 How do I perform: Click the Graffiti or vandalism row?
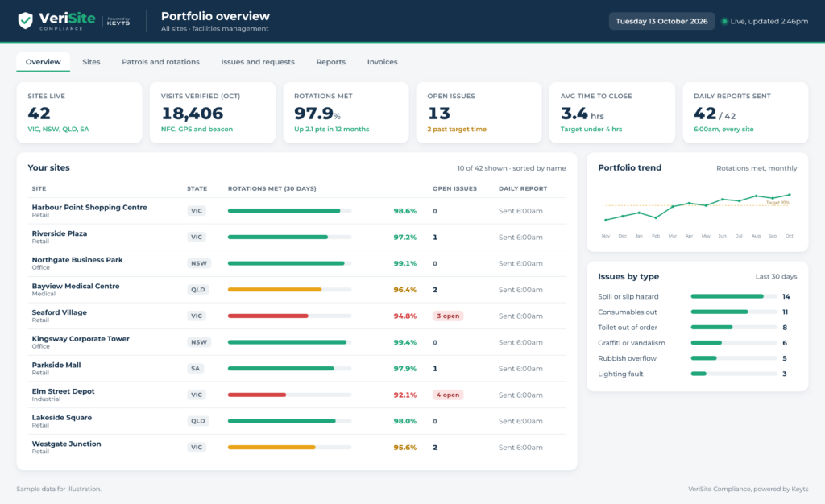pos(697,343)
